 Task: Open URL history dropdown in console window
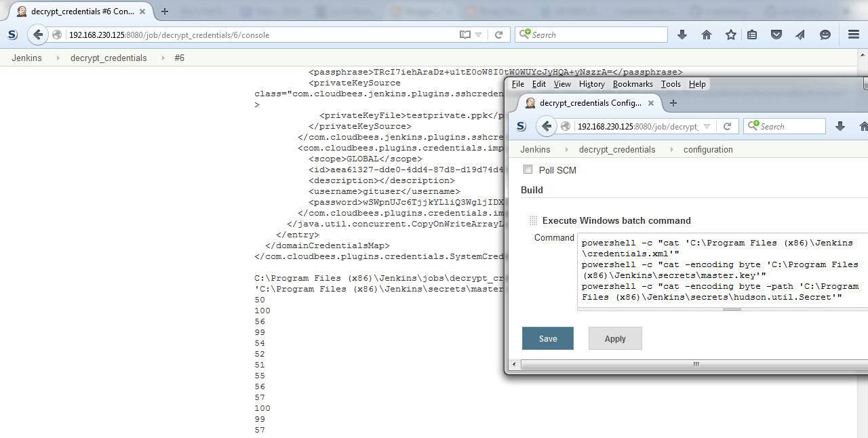479,35
